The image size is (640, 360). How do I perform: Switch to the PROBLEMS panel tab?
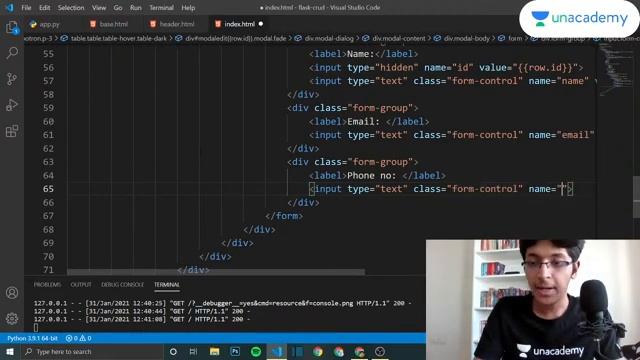(47, 284)
